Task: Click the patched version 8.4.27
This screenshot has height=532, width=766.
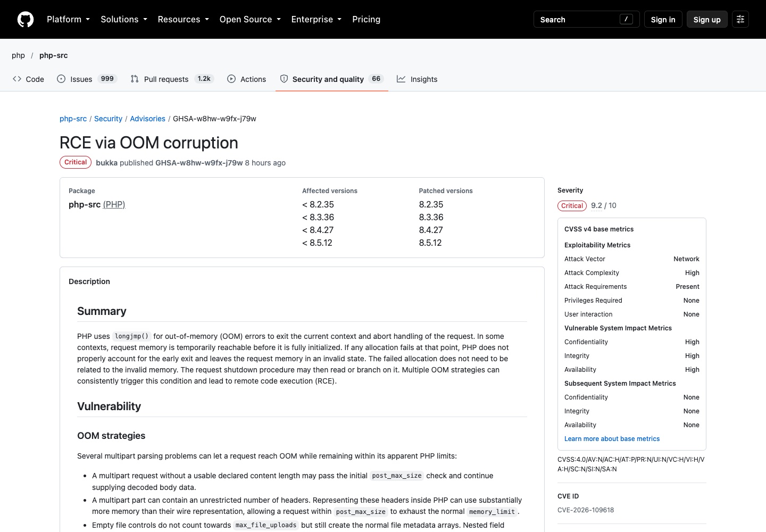Action: pyautogui.click(x=431, y=230)
